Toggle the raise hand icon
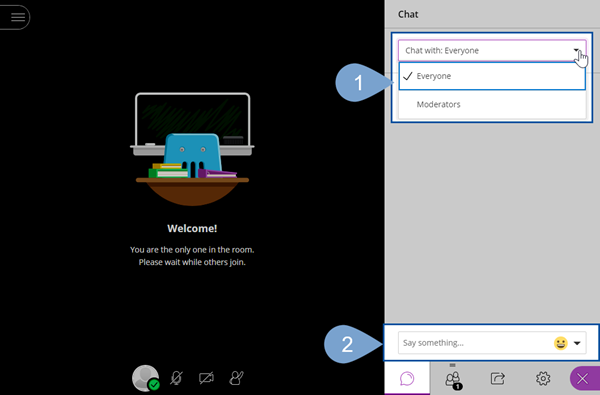600x395 pixels. click(x=236, y=378)
